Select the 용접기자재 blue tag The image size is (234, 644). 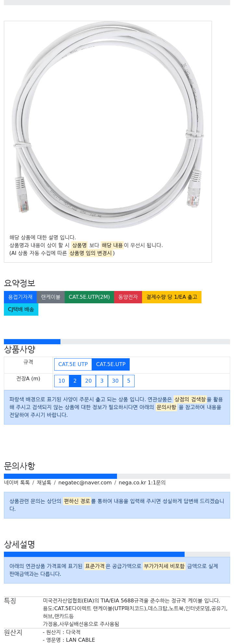[x=20, y=297]
